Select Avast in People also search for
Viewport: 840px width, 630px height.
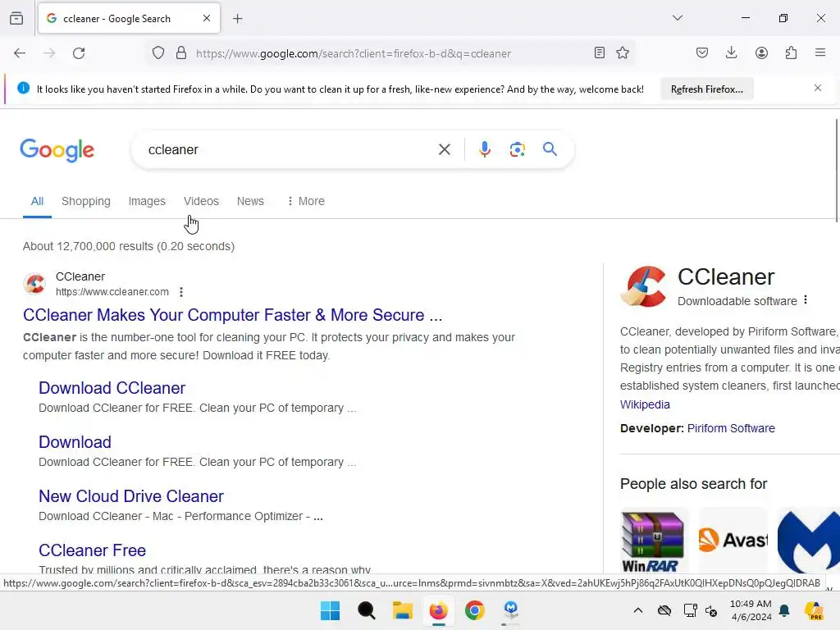click(733, 540)
